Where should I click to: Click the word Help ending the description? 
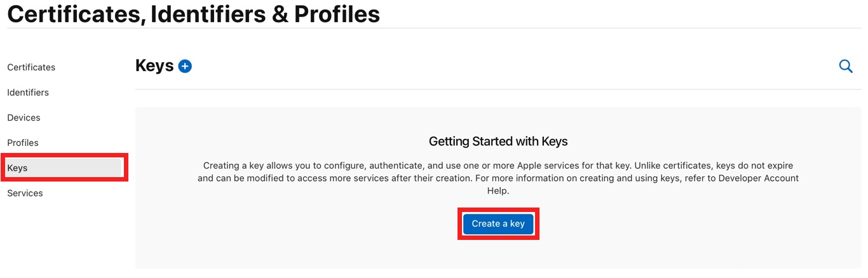[498, 190]
